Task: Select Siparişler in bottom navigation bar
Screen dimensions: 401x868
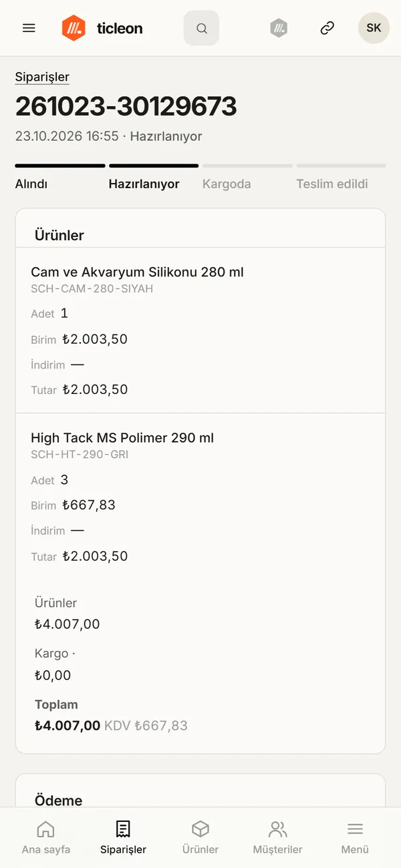Action: [123, 837]
